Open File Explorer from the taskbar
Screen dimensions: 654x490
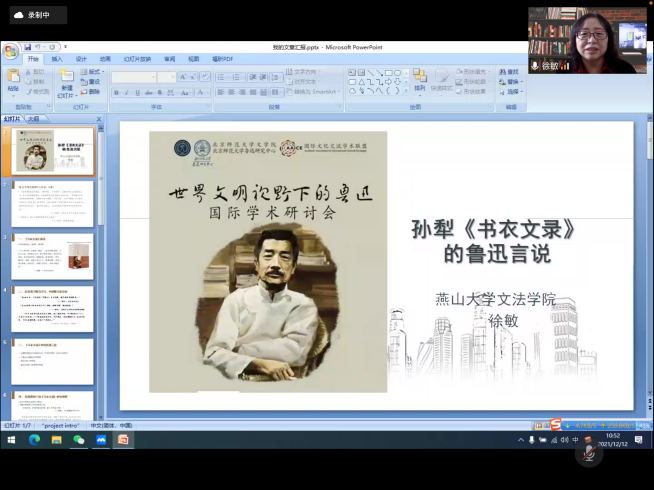pyautogui.click(x=57, y=440)
